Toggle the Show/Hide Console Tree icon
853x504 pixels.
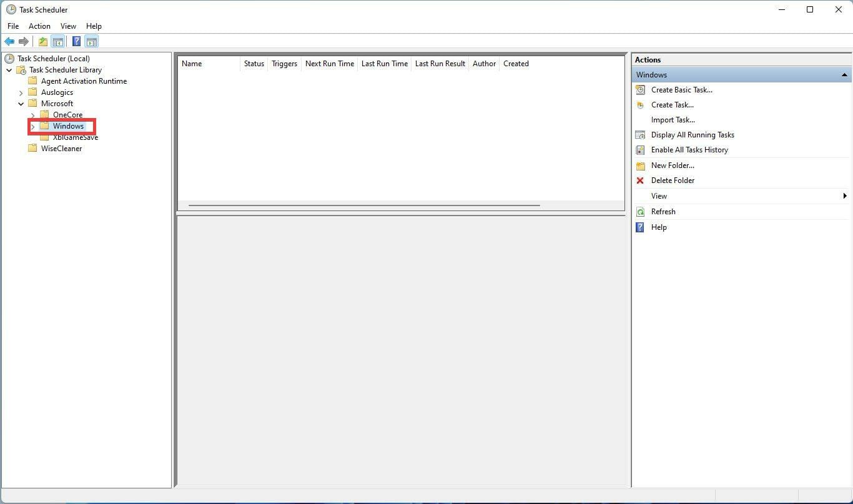(x=57, y=42)
